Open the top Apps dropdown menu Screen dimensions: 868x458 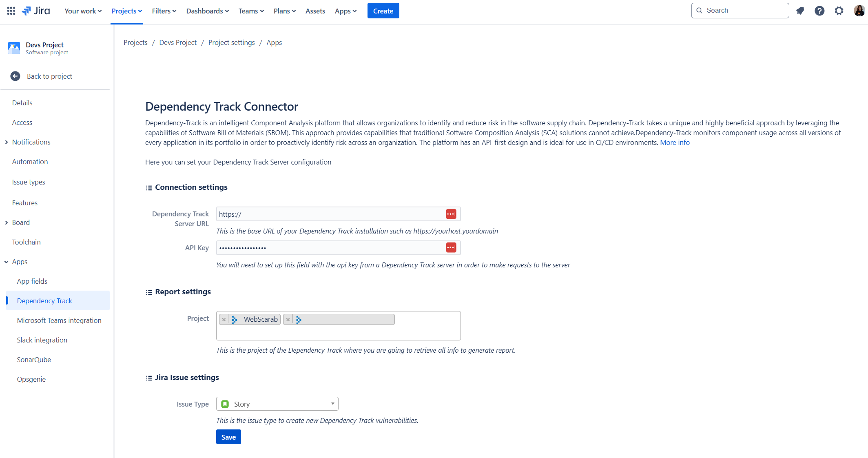coord(345,11)
